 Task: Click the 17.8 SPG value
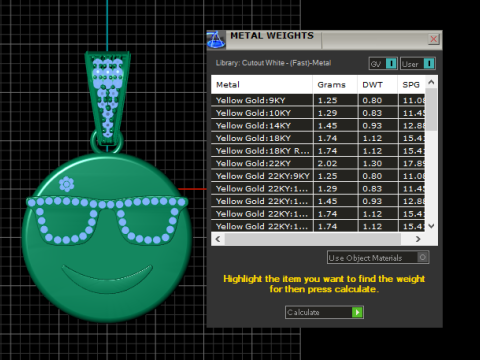pos(414,163)
